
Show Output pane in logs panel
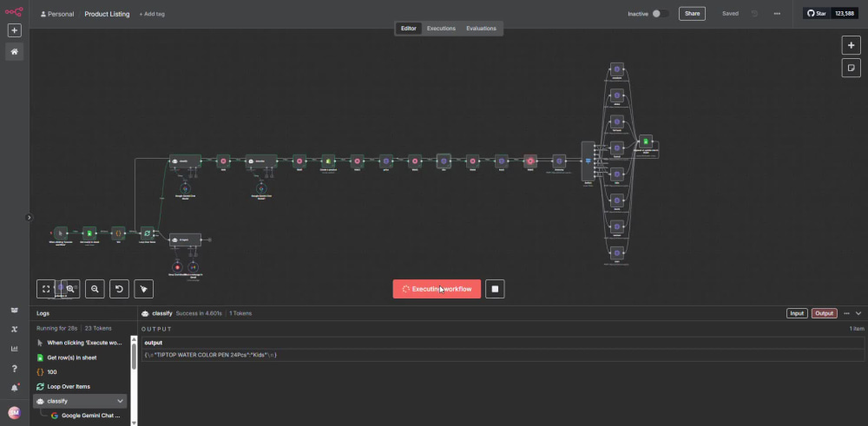(825, 313)
